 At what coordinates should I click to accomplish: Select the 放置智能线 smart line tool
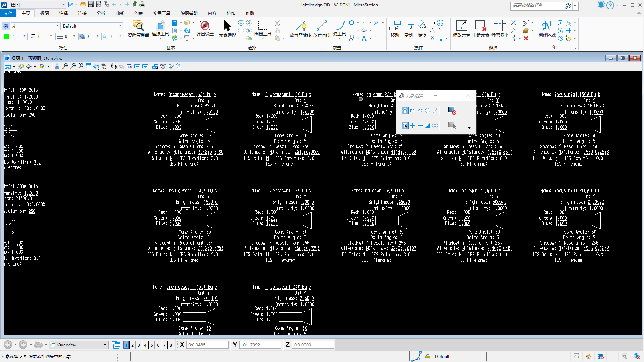click(x=300, y=28)
